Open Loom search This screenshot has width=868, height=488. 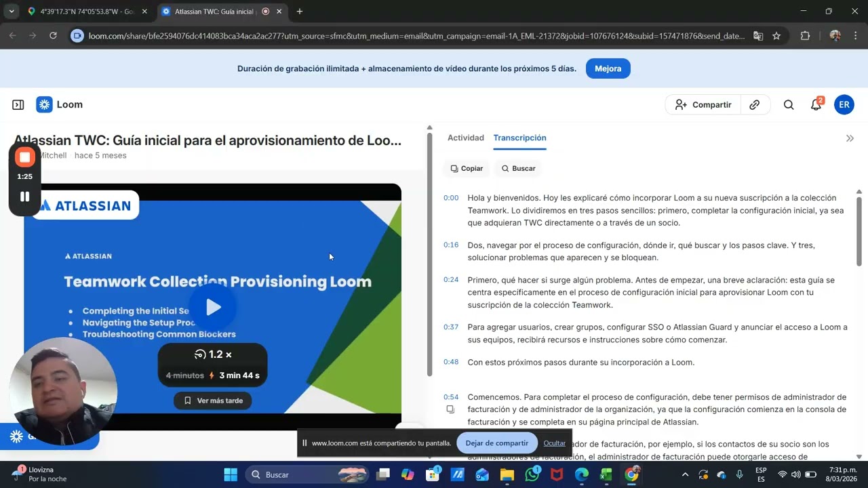point(789,105)
